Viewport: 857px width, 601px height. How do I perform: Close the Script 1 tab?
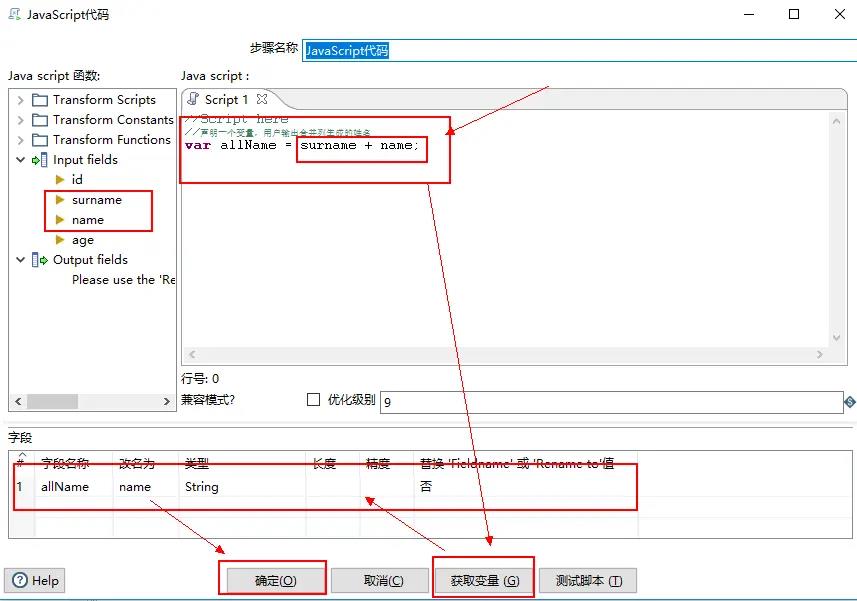click(x=262, y=99)
